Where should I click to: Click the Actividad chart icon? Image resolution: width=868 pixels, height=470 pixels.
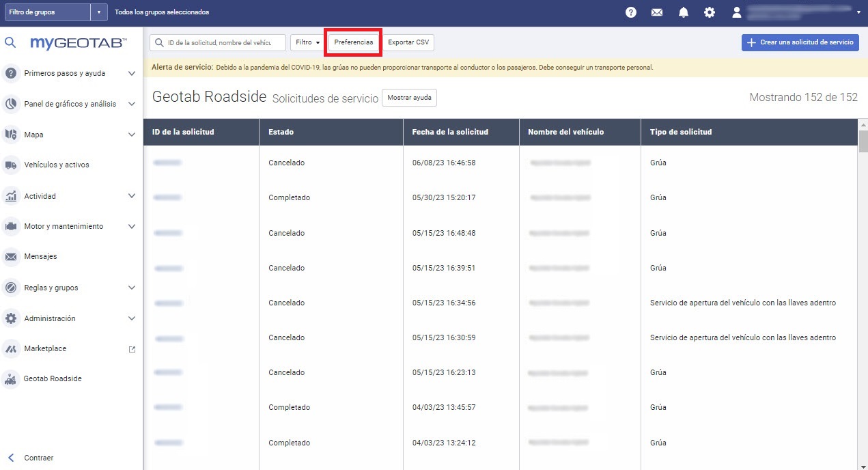point(11,196)
